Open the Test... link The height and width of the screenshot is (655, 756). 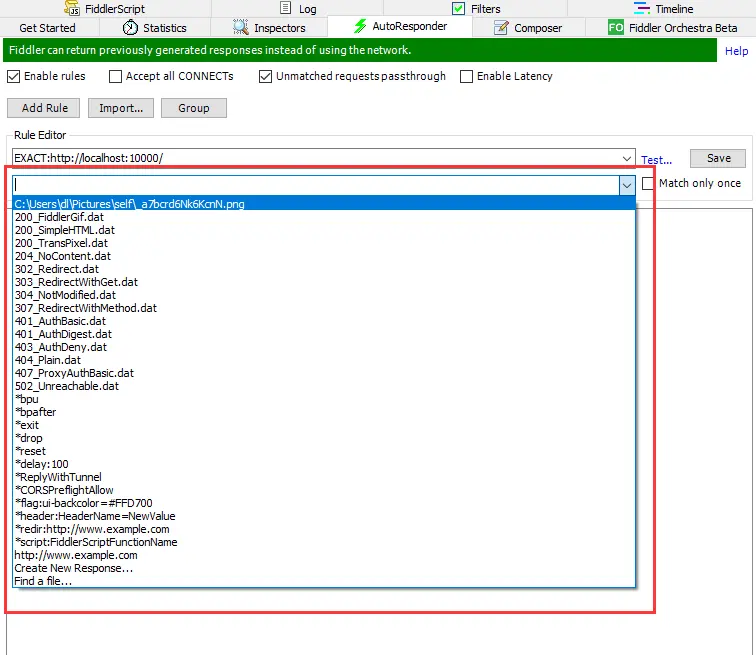[x=656, y=160]
